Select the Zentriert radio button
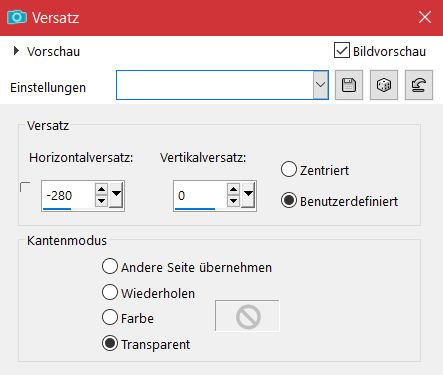The image size is (443, 375). [x=289, y=169]
